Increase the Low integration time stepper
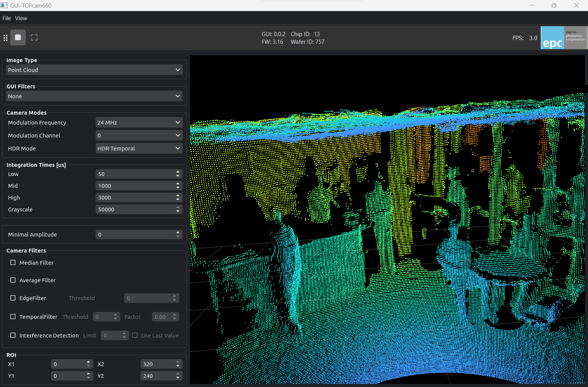588x387 pixels. click(178, 172)
